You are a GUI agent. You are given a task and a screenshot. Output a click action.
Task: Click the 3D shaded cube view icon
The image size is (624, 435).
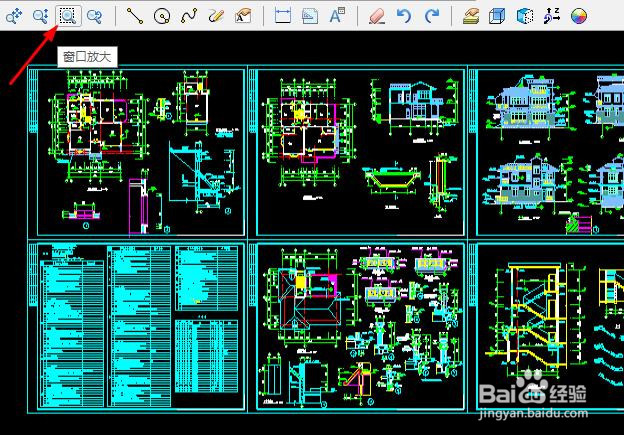pyautogui.click(x=525, y=16)
